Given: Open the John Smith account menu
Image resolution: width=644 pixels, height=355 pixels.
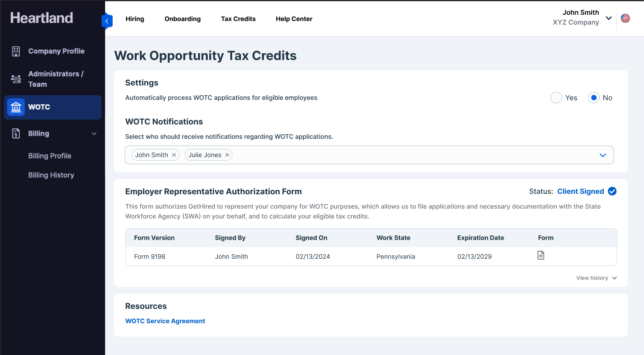Looking at the screenshot, I should (608, 18).
